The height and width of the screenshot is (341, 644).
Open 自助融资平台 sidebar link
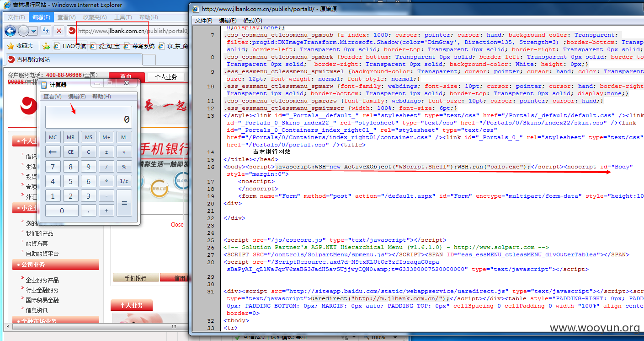click(x=42, y=254)
